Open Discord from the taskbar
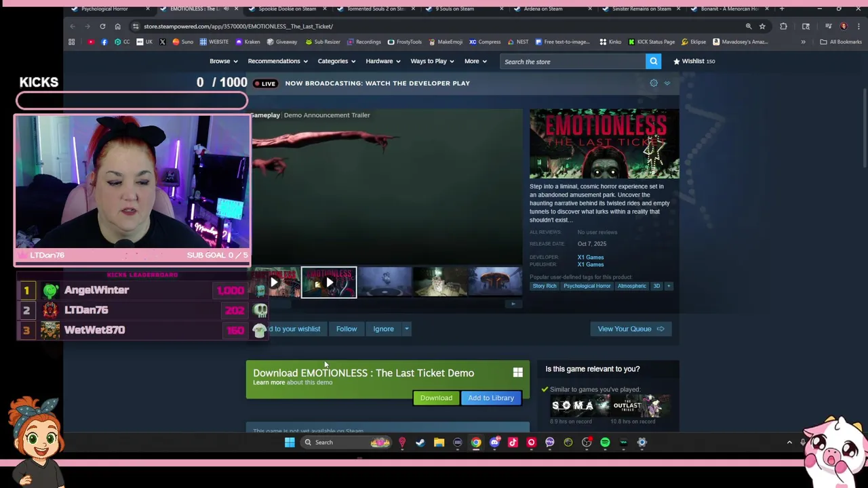The image size is (868, 488). tap(494, 443)
